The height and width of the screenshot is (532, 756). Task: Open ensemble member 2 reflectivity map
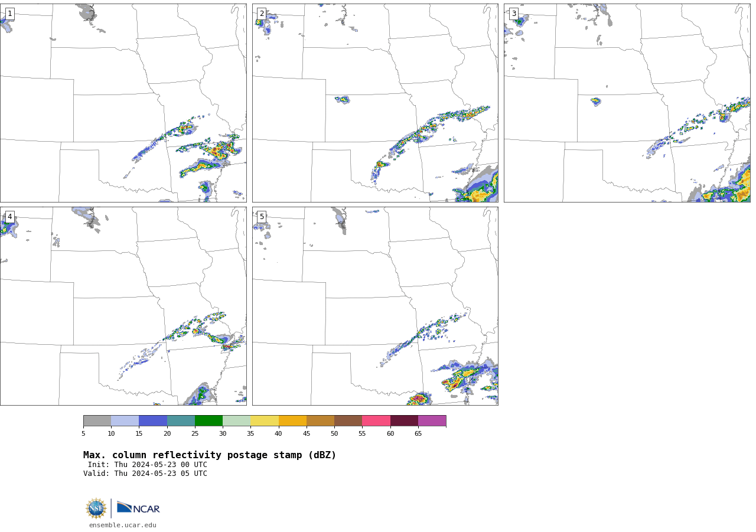coord(375,103)
